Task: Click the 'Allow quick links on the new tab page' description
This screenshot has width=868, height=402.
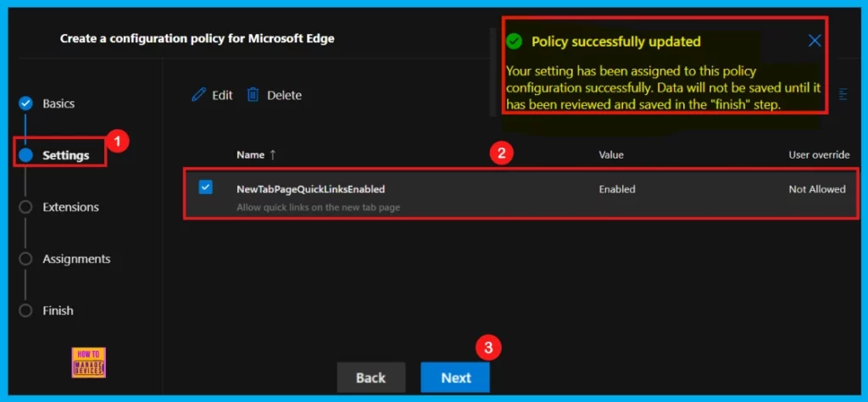Action: click(x=319, y=208)
